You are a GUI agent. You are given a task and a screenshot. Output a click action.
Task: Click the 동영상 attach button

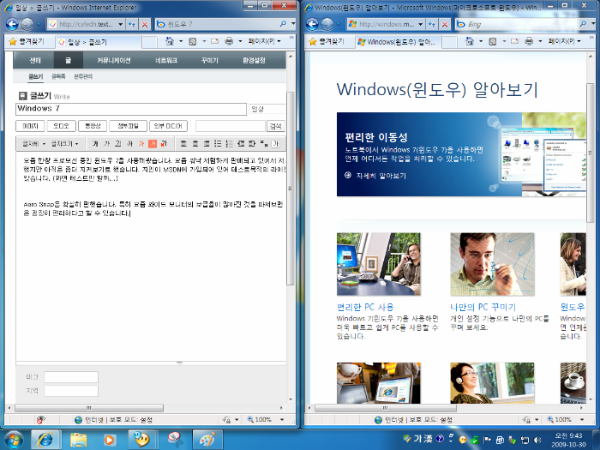[x=92, y=126]
